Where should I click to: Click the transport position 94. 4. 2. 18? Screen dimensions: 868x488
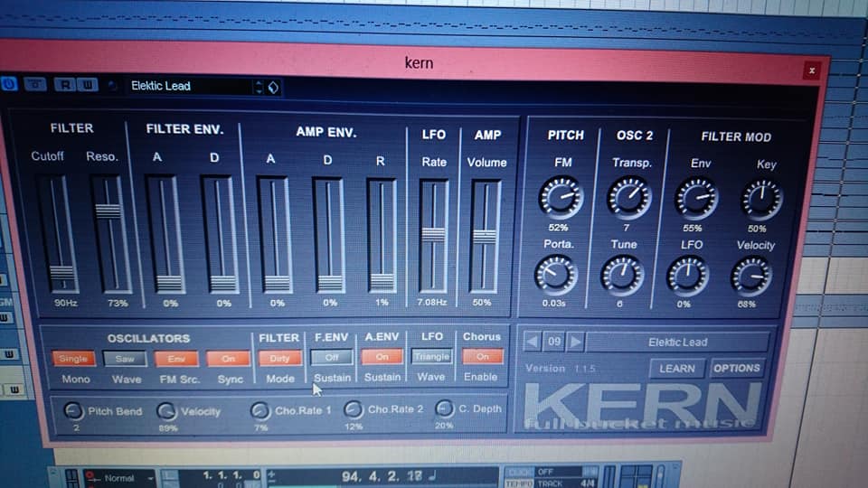[382, 476]
